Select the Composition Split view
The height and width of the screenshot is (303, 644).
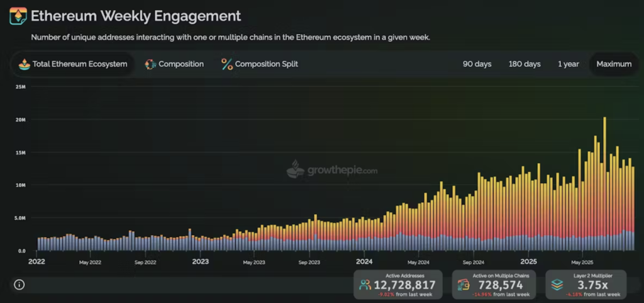point(266,64)
